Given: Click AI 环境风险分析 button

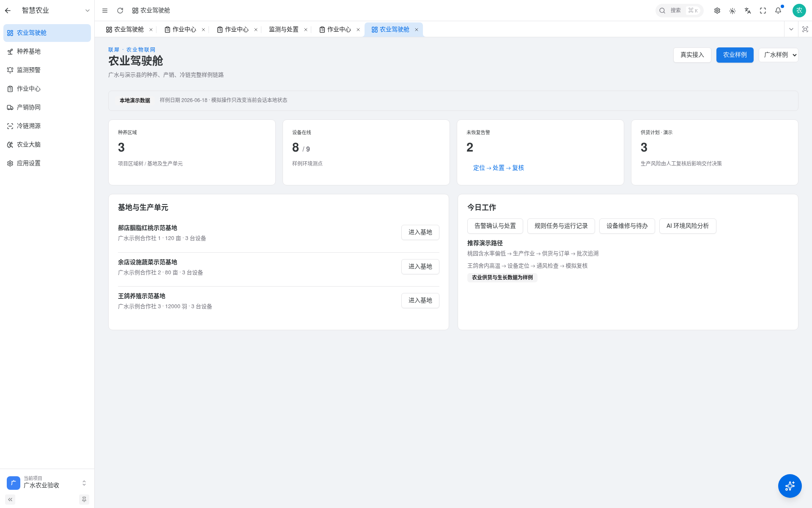Looking at the screenshot, I should [688, 226].
